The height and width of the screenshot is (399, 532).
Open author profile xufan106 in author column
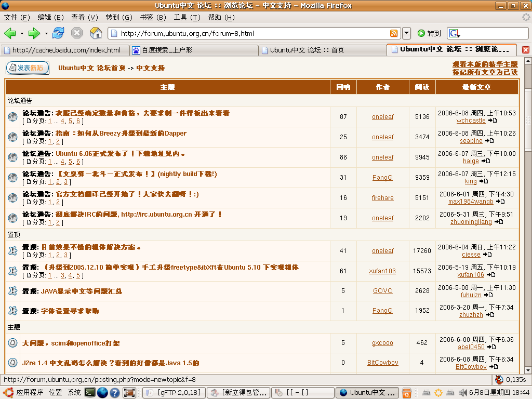coord(382,271)
